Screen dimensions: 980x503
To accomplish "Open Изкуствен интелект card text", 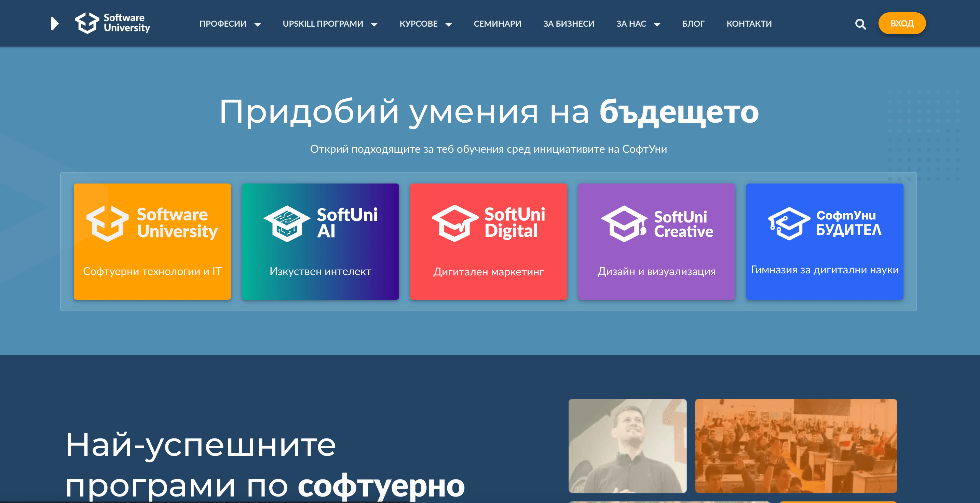I will [x=320, y=271].
